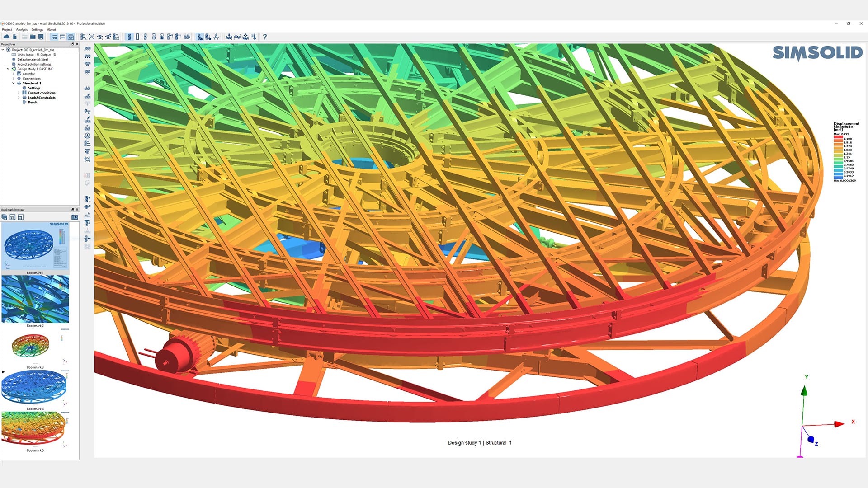Image resolution: width=868 pixels, height=488 pixels.
Task: Select the thermal analysis icon in the toolbar
Action: pyautogui.click(x=253, y=37)
